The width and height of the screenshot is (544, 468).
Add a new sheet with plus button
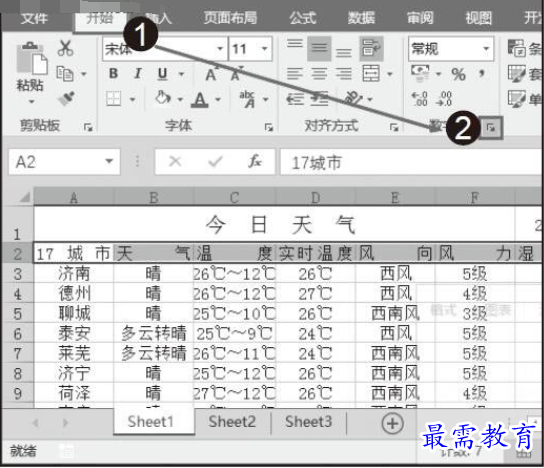point(392,423)
